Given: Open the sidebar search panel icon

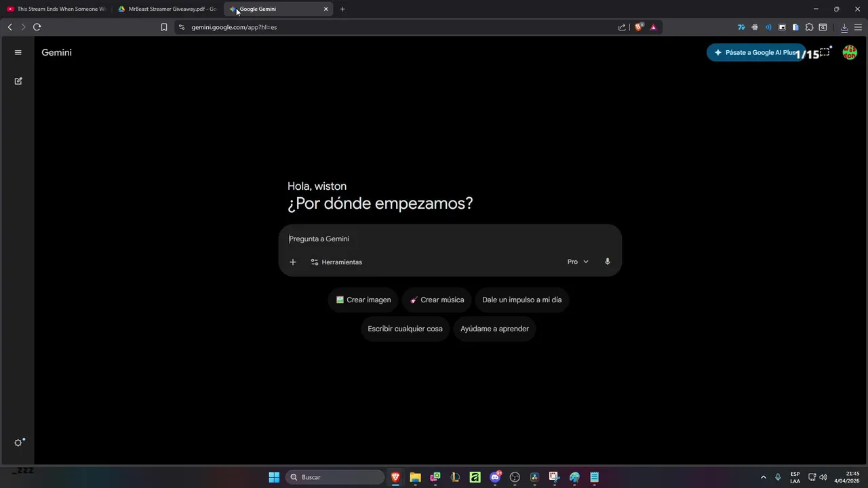Looking at the screenshot, I should 823,27.
